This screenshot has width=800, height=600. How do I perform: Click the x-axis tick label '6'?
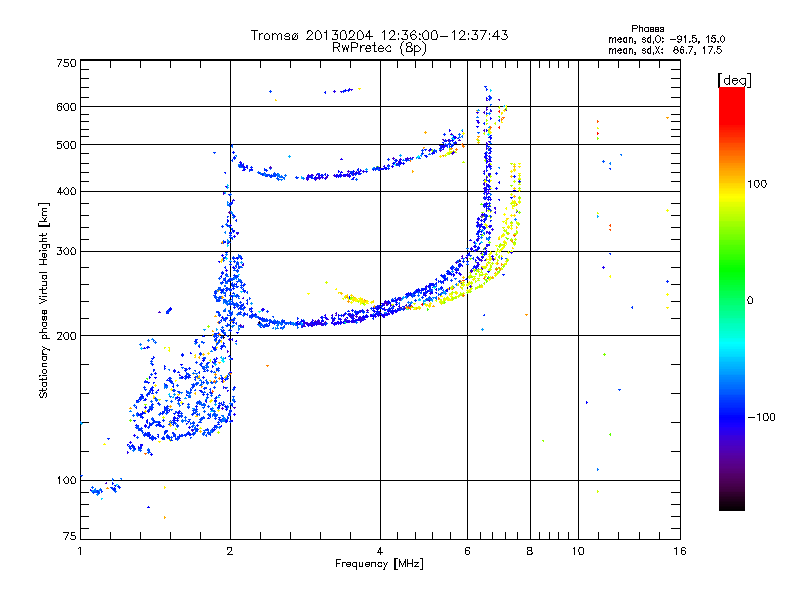pos(467,551)
